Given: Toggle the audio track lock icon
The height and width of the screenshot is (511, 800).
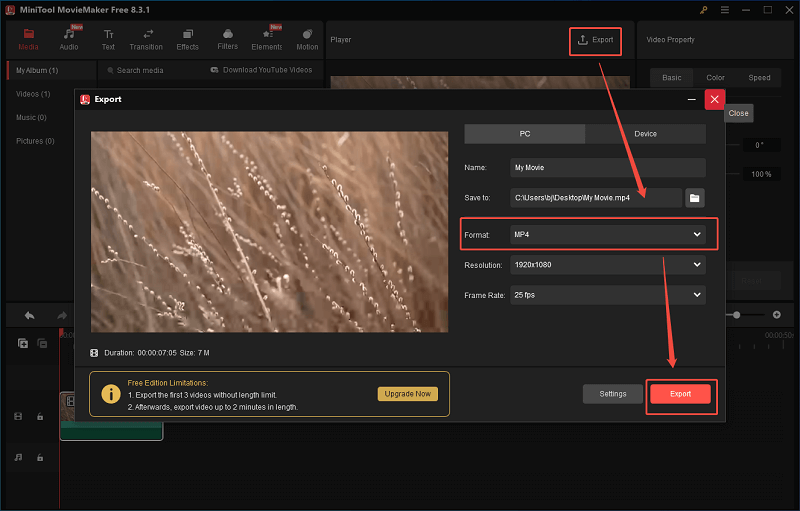Looking at the screenshot, I should coord(40,457).
